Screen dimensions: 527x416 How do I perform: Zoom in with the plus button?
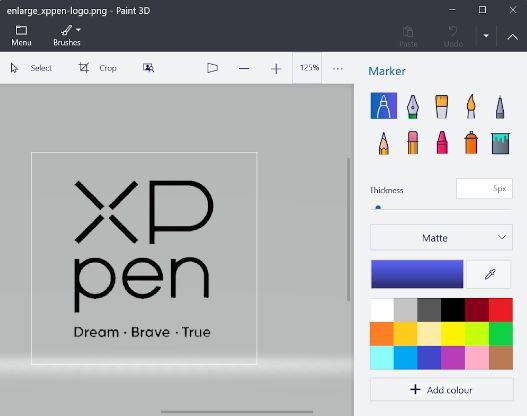276,69
